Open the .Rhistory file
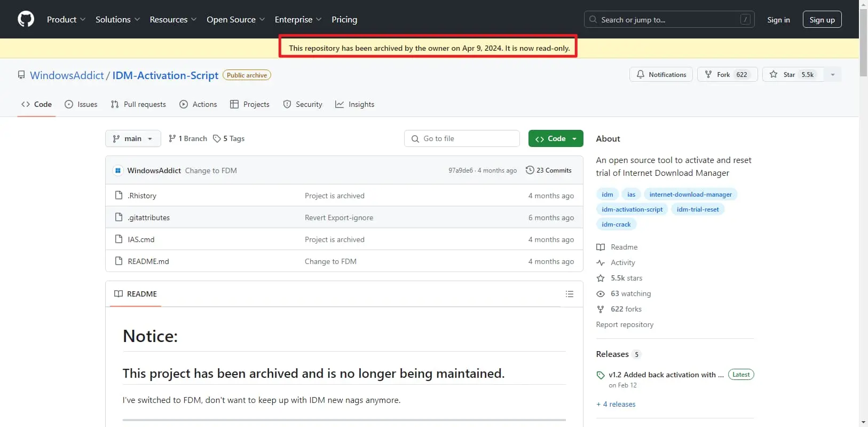This screenshot has width=868, height=427. pos(142,196)
